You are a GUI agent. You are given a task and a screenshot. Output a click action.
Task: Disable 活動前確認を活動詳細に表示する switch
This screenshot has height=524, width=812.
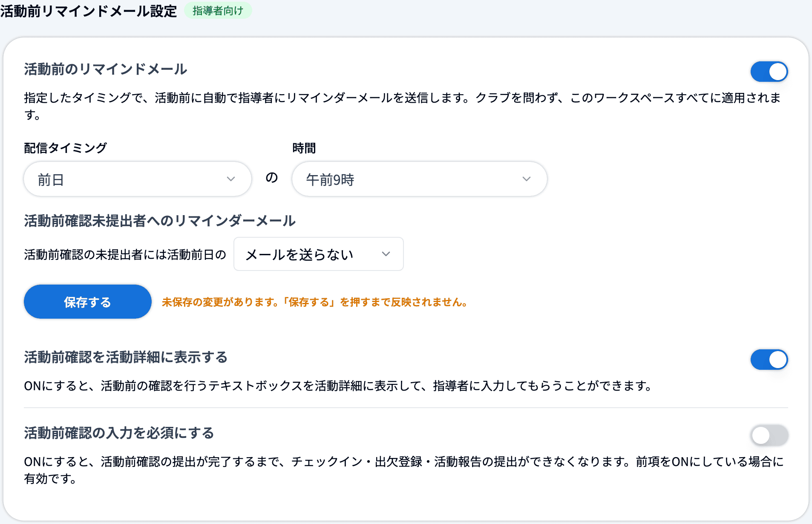[769, 360]
